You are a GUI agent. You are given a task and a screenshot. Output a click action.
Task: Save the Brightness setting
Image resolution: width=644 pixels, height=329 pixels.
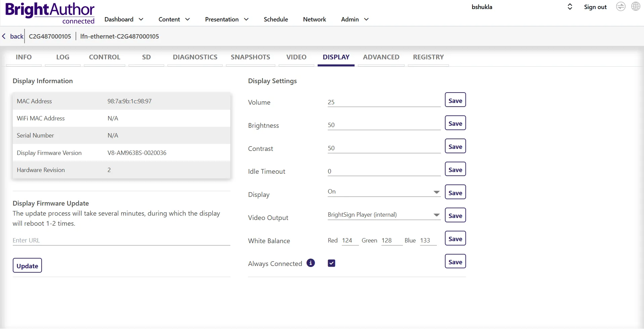click(x=455, y=123)
